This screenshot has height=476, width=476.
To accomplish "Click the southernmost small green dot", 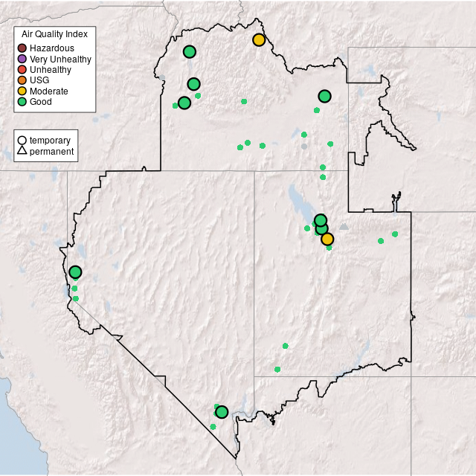I will 213,426.
